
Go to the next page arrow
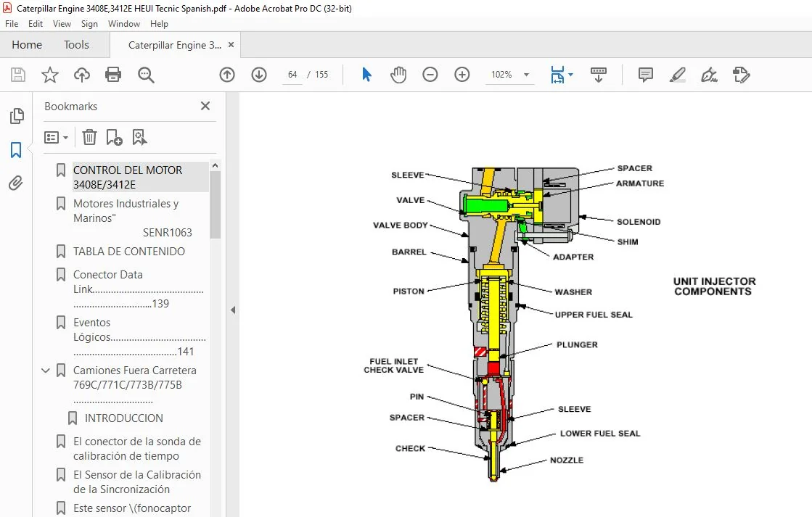coord(259,75)
